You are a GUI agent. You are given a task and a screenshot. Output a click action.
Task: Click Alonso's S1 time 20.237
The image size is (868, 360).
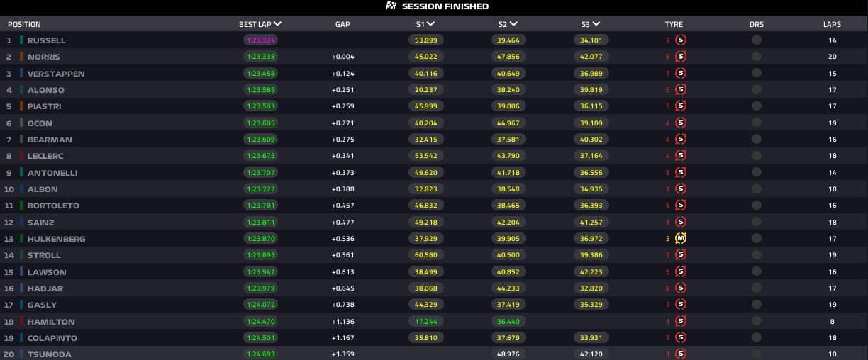click(425, 90)
